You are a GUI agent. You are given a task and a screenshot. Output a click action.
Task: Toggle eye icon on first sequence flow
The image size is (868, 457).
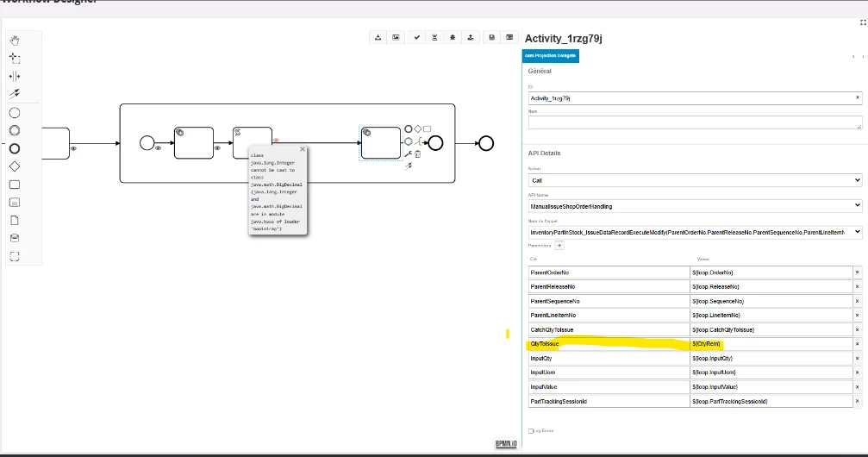coord(73,148)
